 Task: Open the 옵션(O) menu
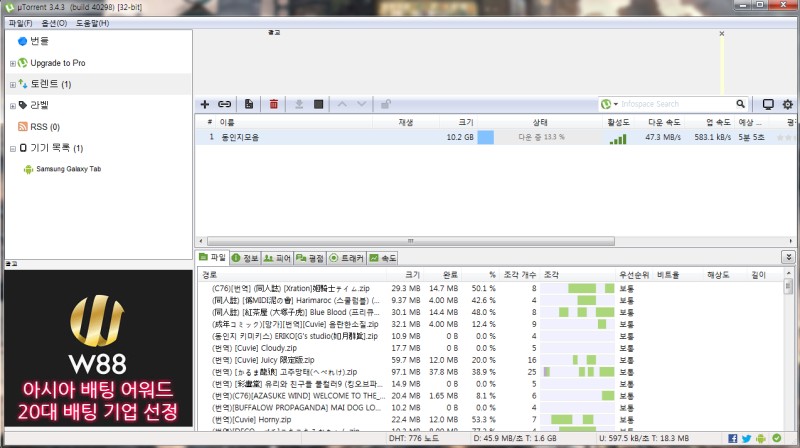54,22
